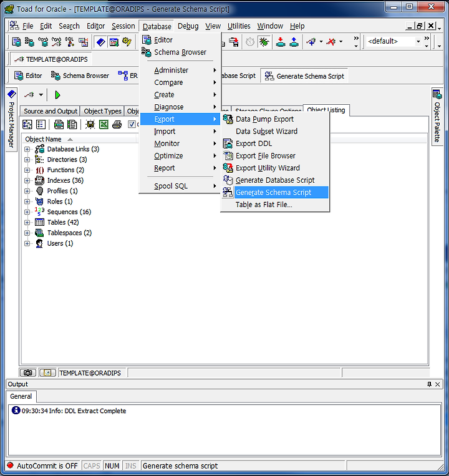Click the End Connection red X icon

331,42
